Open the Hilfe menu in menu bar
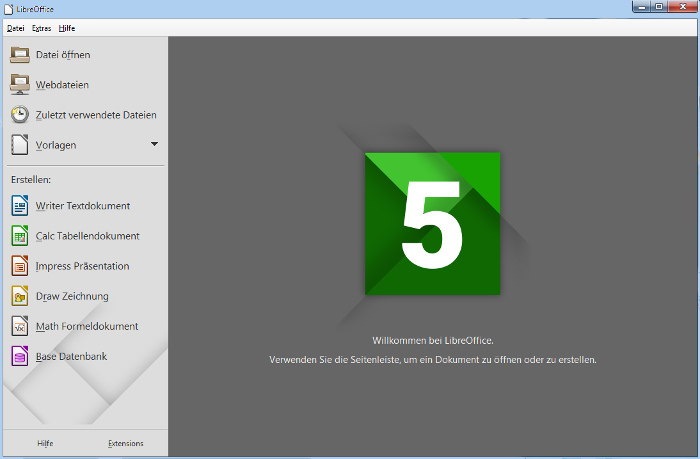Image resolution: width=700 pixels, height=459 pixels. click(67, 28)
